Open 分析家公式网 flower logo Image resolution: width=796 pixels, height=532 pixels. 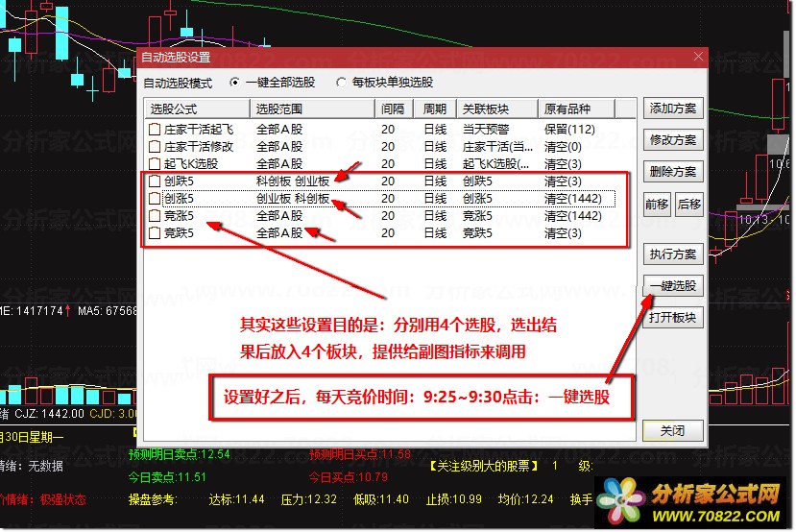(620, 501)
